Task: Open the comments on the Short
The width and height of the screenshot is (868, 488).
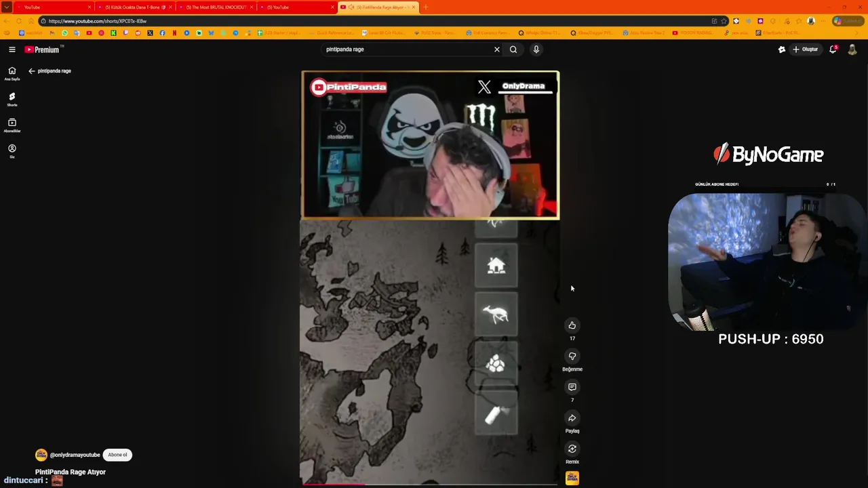Action: (x=572, y=387)
